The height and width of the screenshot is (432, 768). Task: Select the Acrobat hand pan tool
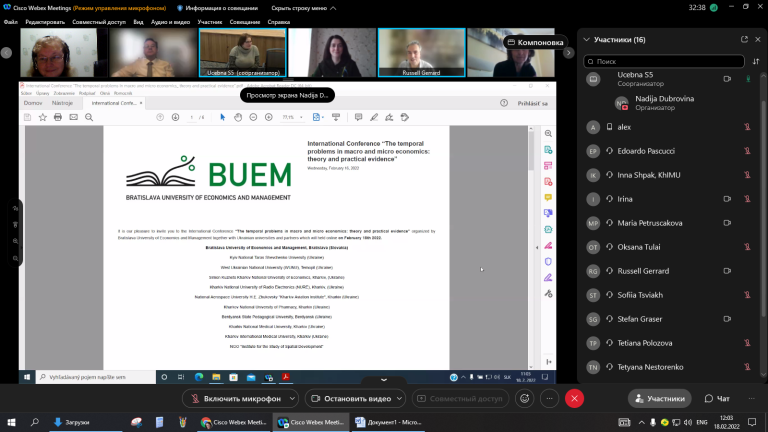pos(238,117)
